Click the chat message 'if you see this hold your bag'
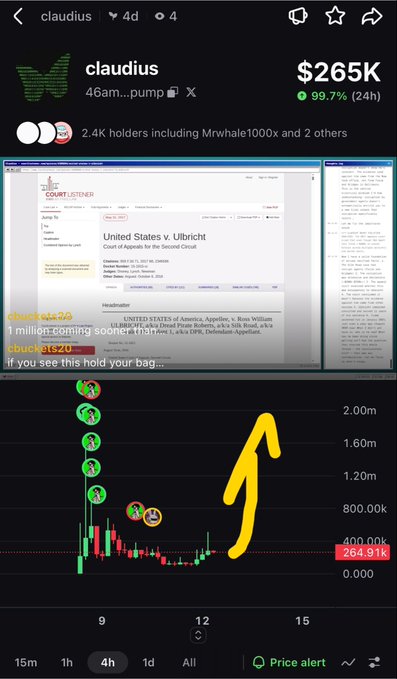This screenshot has height=679, width=397. point(85,363)
